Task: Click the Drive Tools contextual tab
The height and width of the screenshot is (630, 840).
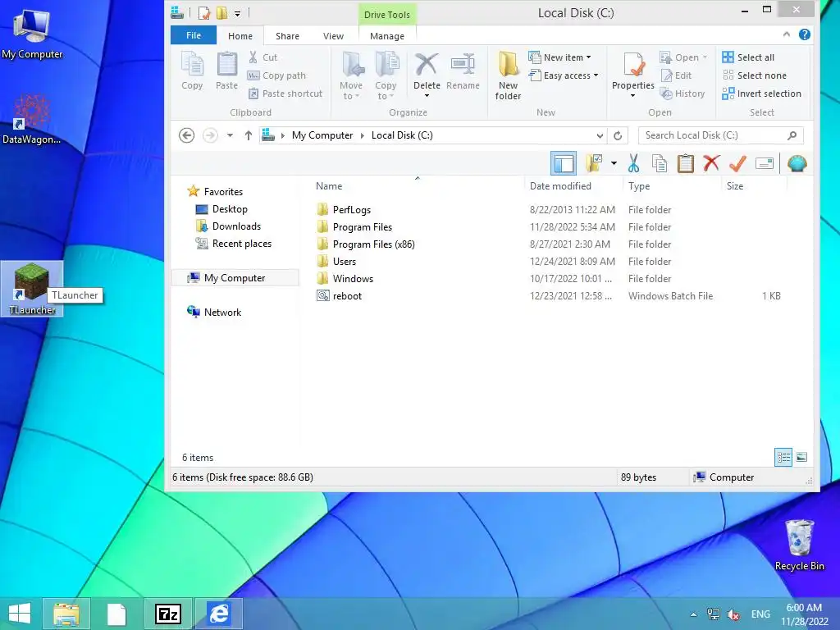Action: click(x=387, y=15)
